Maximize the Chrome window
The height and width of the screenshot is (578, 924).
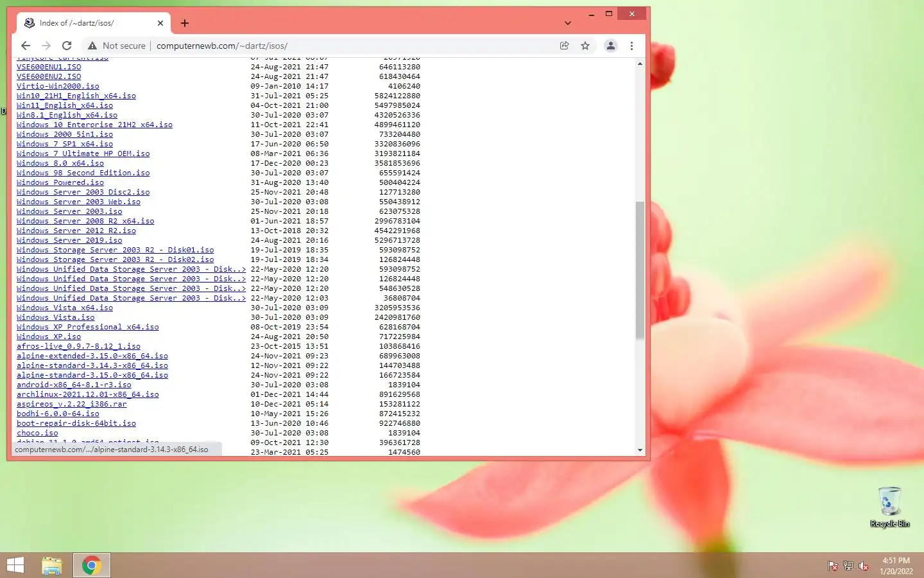pyautogui.click(x=609, y=13)
